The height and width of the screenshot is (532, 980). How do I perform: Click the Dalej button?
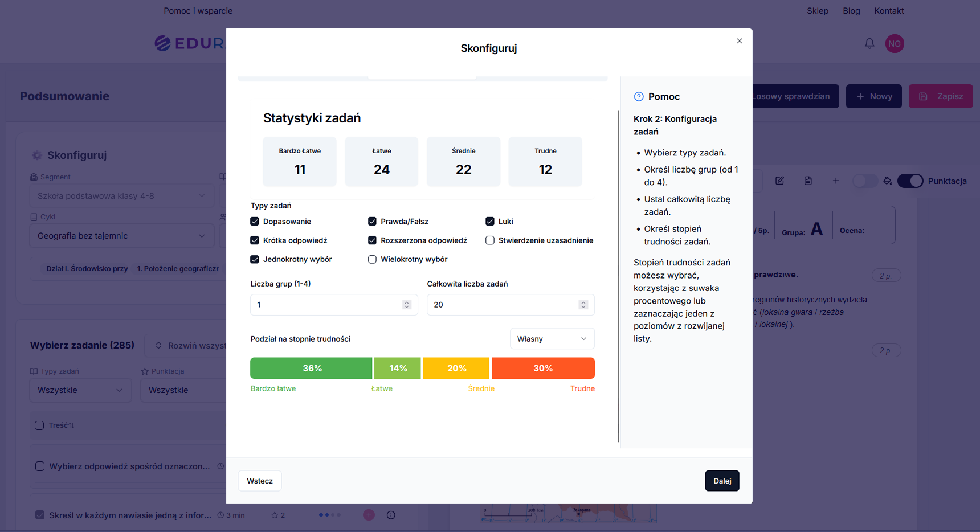pyautogui.click(x=722, y=481)
